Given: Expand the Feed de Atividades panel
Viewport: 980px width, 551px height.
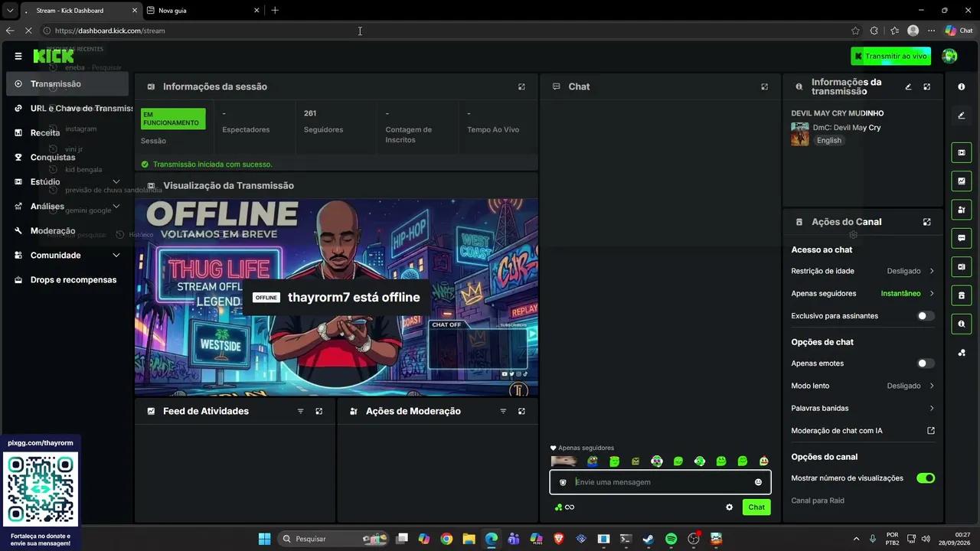Looking at the screenshot, I should tap(319, 411).
